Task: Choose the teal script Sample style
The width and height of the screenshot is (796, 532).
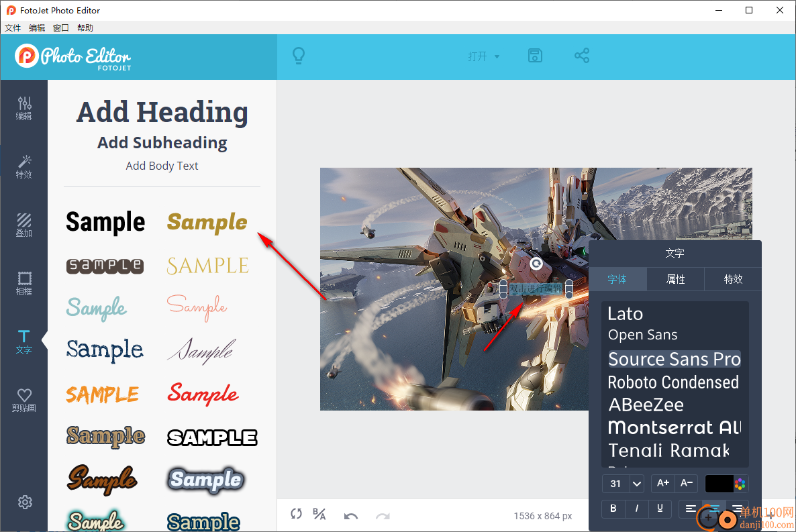Action: point(97,308)
